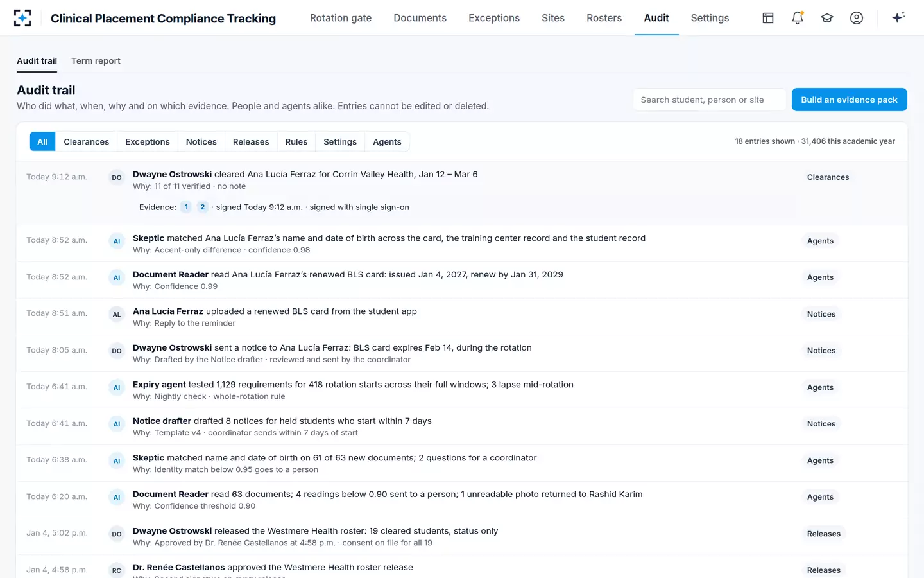This screenshot has width=924, height=578.
Task: Open the notifications bell
Action: click(x=798, y=18)
